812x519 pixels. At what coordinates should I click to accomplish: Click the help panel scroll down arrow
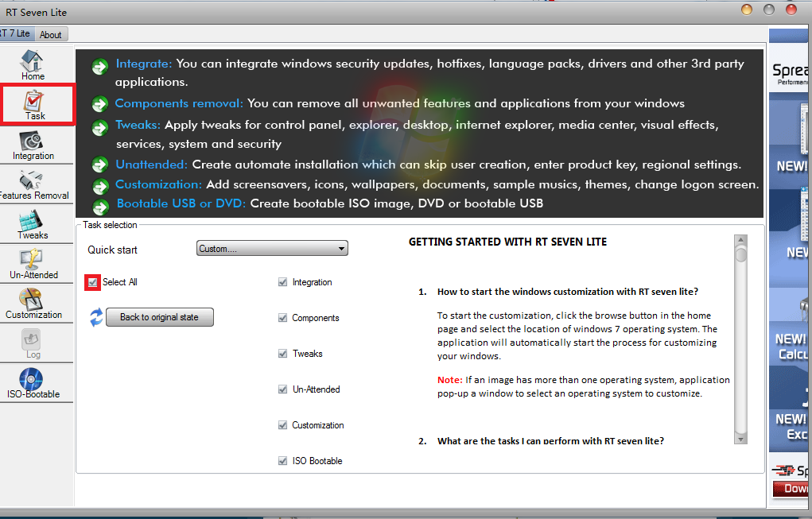point(740,440)
